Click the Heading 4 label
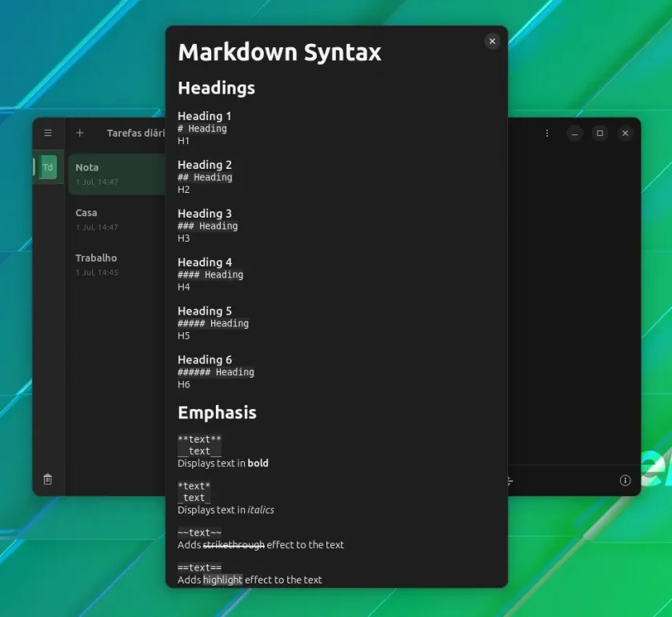The image size is (672, 617). (x=205, y=262)
